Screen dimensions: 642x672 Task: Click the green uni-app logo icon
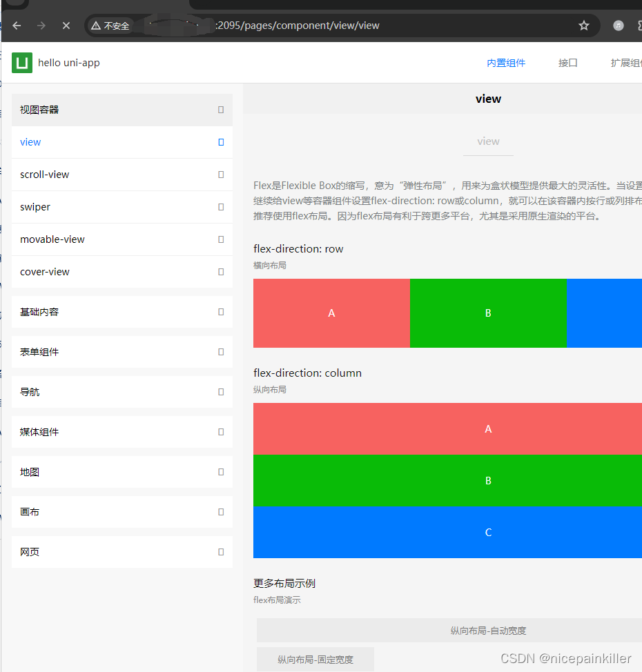[21, 63]
